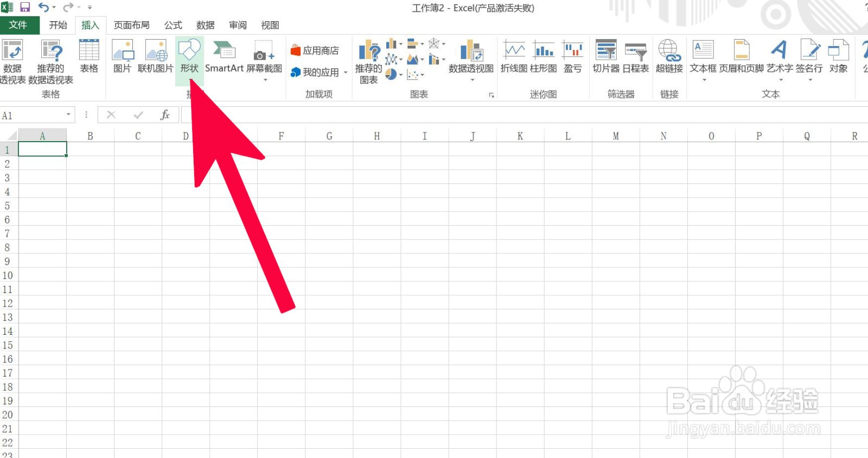The width and height of the screenshot is (868, 458).
Task: Insert a Timeline (日程表) filter
Action: coord(636,56)
